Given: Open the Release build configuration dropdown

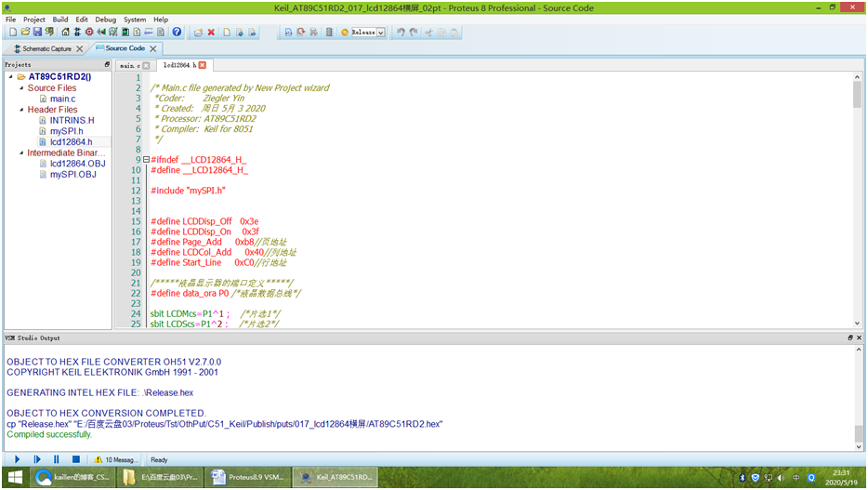Looking at the screenshot, I should [x=381, y=33].
